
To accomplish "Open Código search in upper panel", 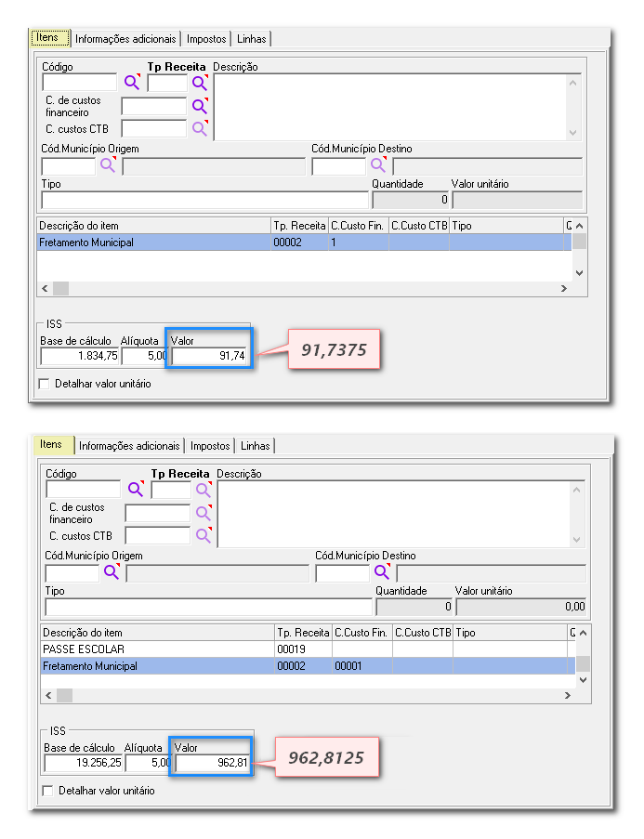I will coord(132,83).
